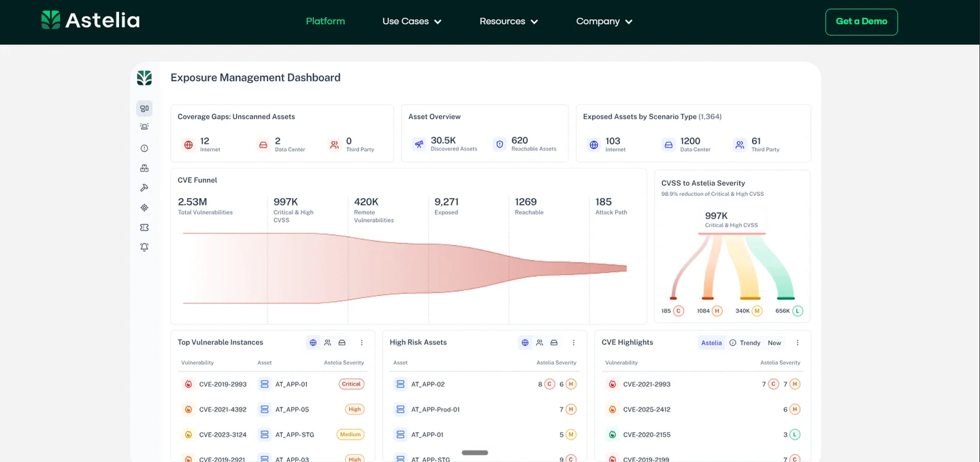Open High Risk Assets three-dot menu
The image size is (980, 462).
click(x=574, y=343)
